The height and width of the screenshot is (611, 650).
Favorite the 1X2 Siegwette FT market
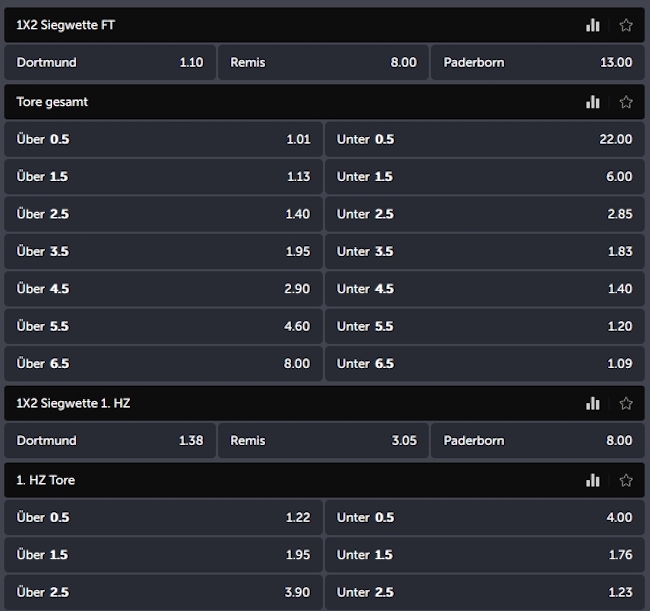click(626, 25)
